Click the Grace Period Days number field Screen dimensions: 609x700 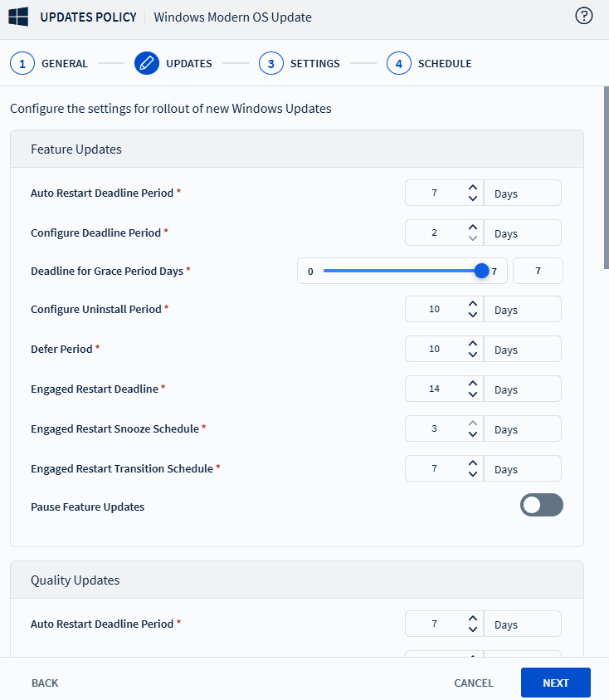[538, 271]
